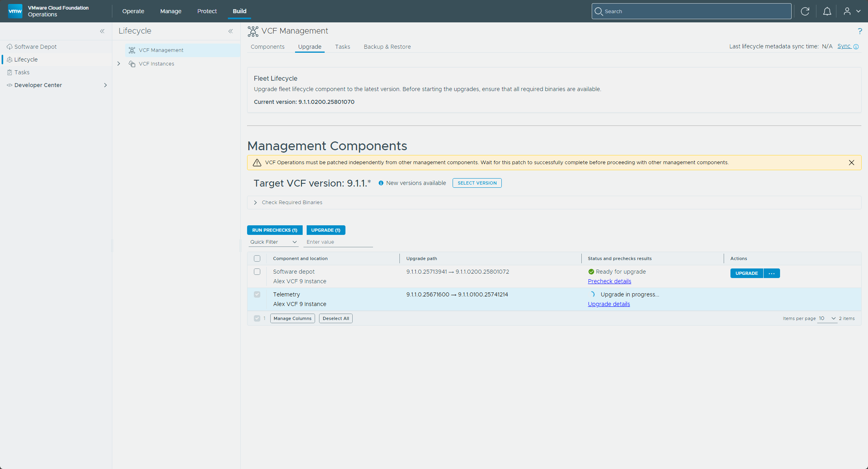Click the refresh icon in top bar
This screenshot has width=868, height=469.
805,11
